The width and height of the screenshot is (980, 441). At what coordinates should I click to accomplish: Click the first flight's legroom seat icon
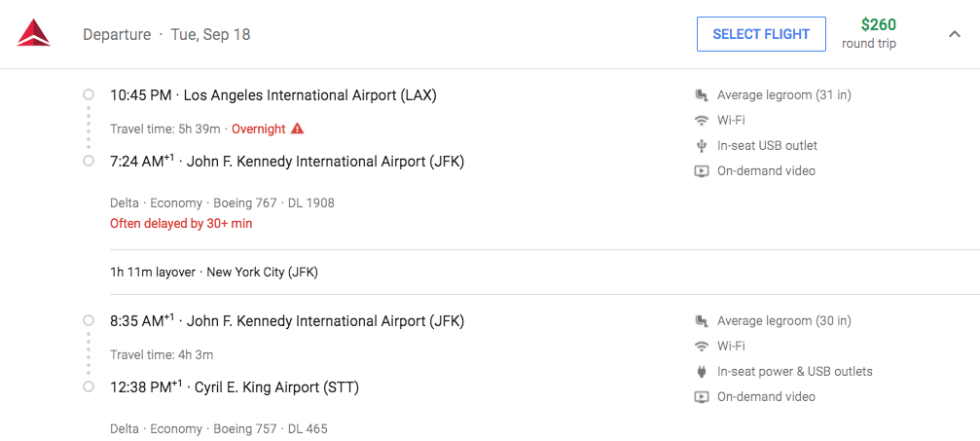pos(701,95)
